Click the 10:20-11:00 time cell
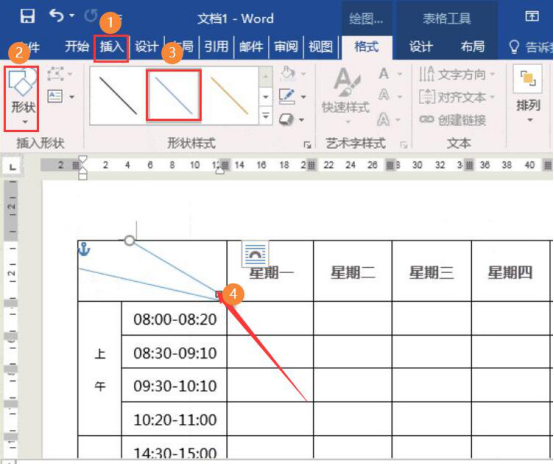The image size is (554, 464). pos(175,419)
